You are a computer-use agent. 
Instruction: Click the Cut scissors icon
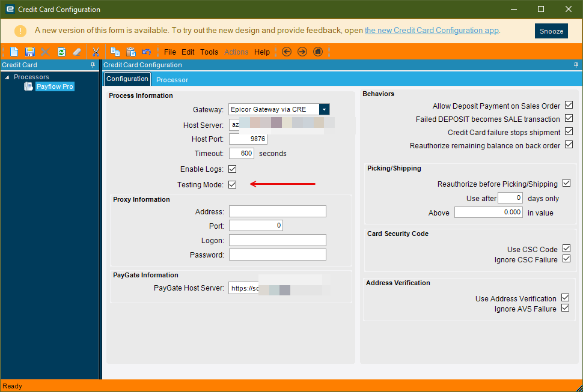(x=96, y=52)
